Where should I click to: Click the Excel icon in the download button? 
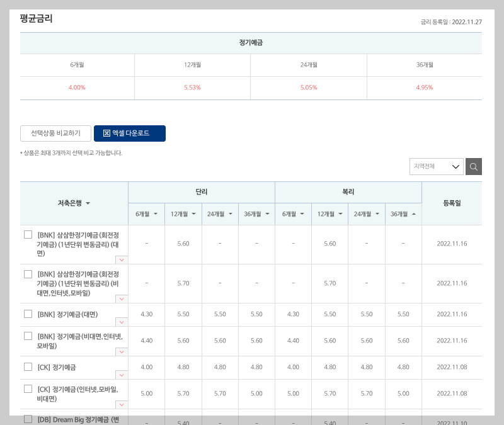pyautogui.click(x=106, y=133)
